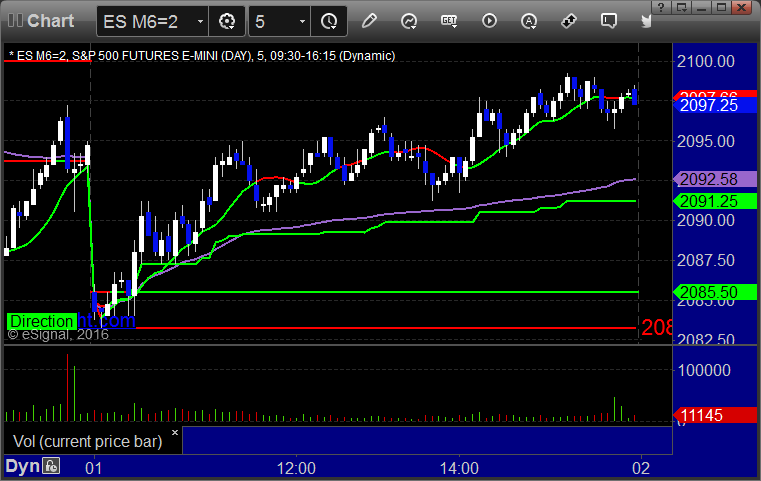Image resolution: width=761 pixels, height=481 pixels.
Task: Click the window pop-out menu icon
Action: [681, 7]
